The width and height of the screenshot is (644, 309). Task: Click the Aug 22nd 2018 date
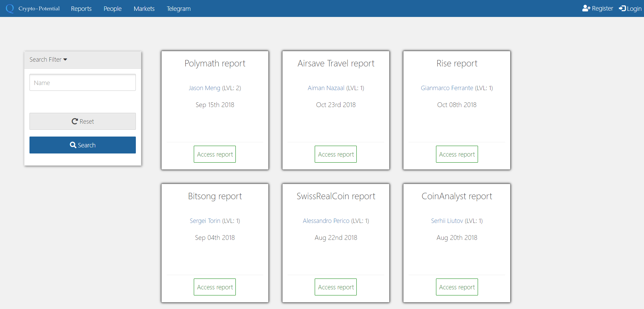336,238
